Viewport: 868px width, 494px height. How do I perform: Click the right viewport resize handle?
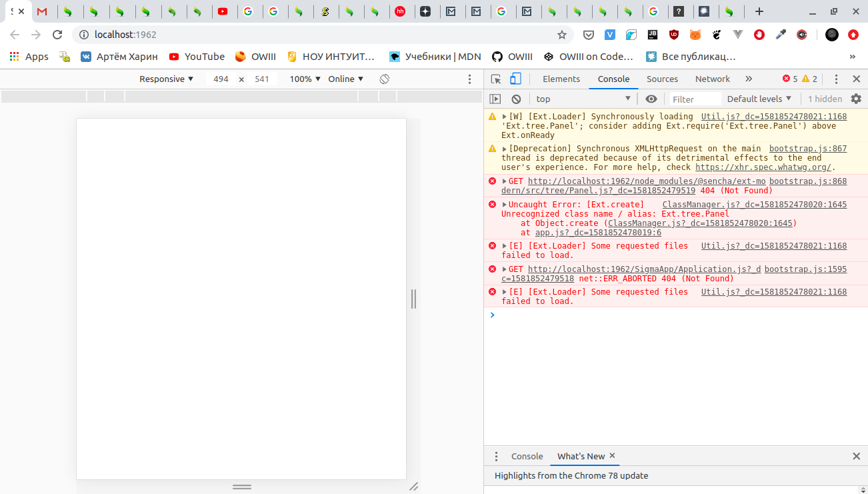click(413, 299)
